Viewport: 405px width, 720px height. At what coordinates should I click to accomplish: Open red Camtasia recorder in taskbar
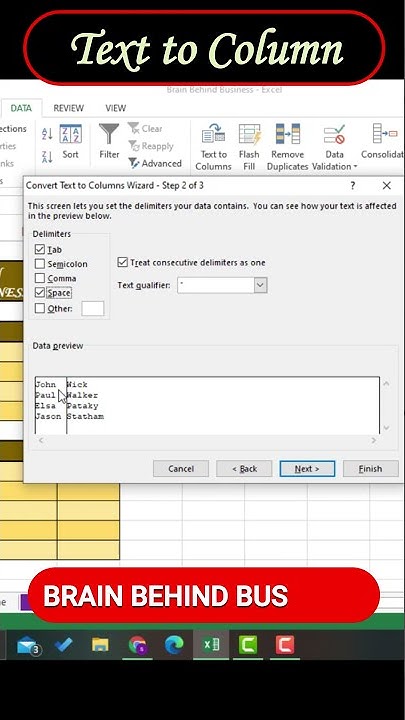click(285, 645)
